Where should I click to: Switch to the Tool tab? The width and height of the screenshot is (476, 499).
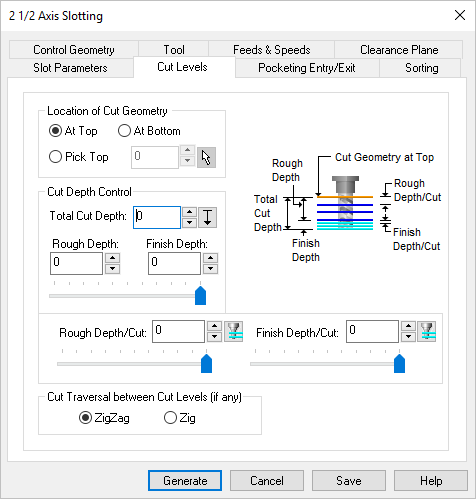click(x=174, y=50)
